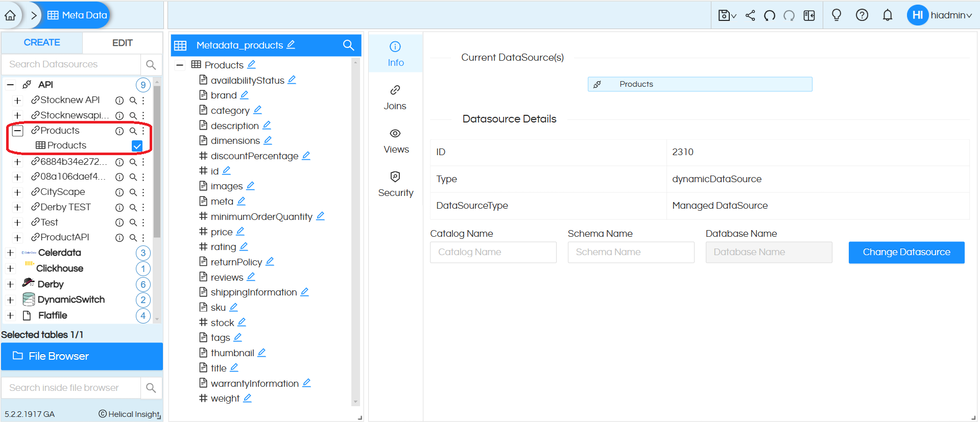This screenshot has height=422, width=980.
Task: Go to the home page icon
Action: [10, 15]
